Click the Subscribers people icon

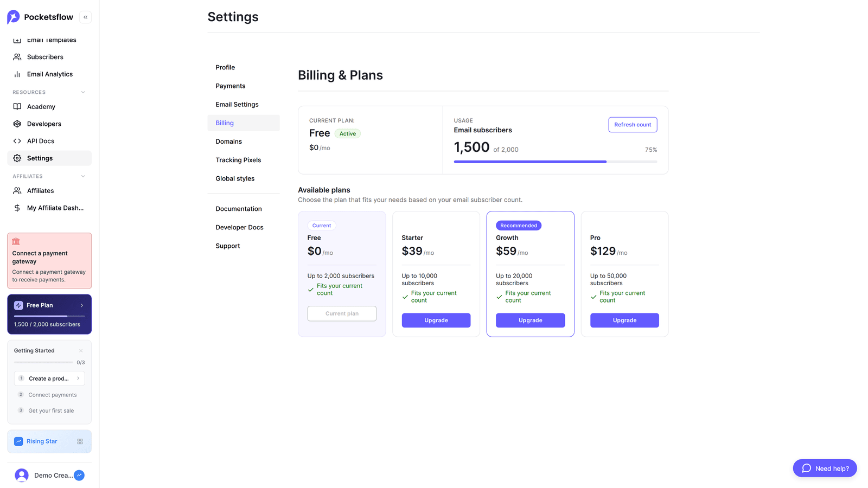coord(17,57)
